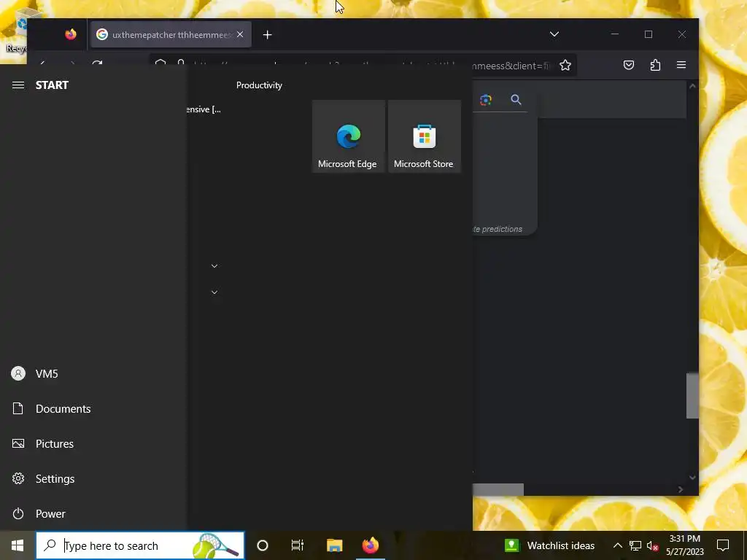The height and width of the screenshot is (560, 747).
Task: Switch to Firefox on taskbar
Action: click(x=370, y=545)
